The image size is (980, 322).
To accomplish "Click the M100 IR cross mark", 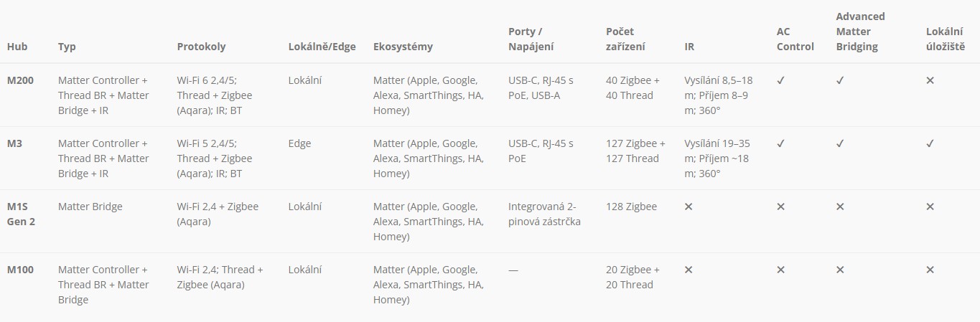I will [689, 270].
